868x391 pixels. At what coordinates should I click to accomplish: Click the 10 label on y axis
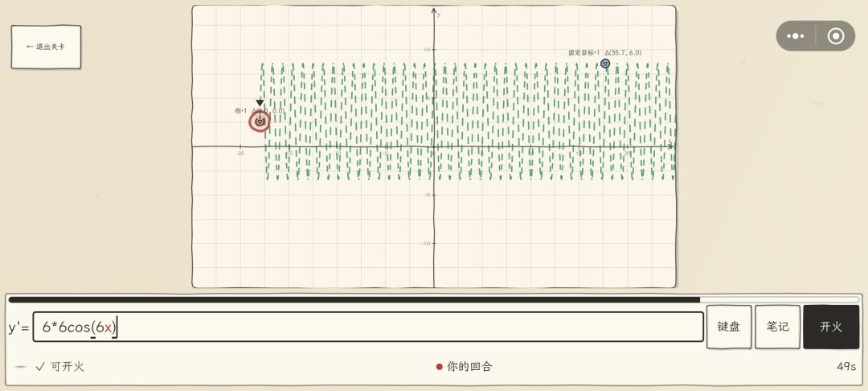coord(426,50)
